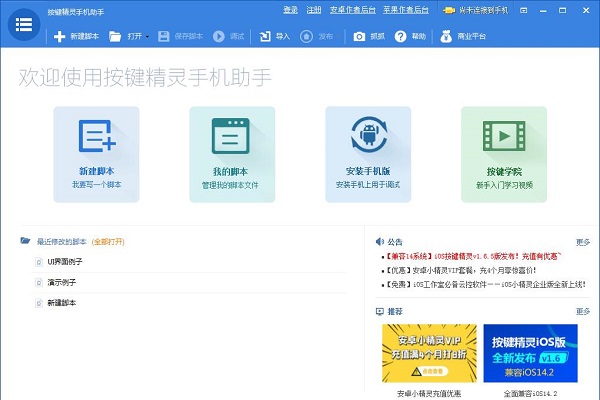Click 更多 beside 推荐
This screenshot has width=600, height=400.
(583, 312)
